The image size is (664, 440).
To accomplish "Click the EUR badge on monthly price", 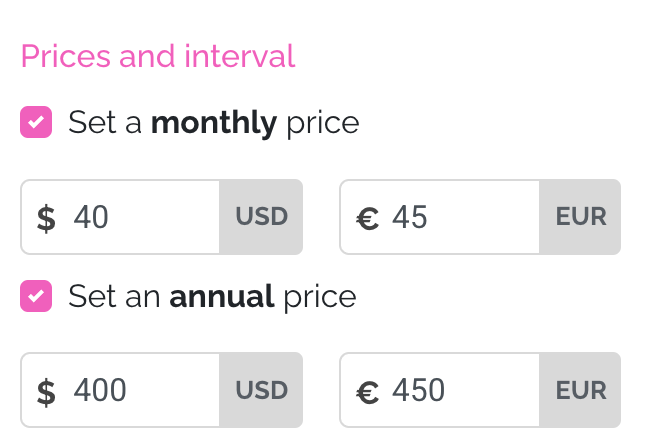I will tap(580, 217).
